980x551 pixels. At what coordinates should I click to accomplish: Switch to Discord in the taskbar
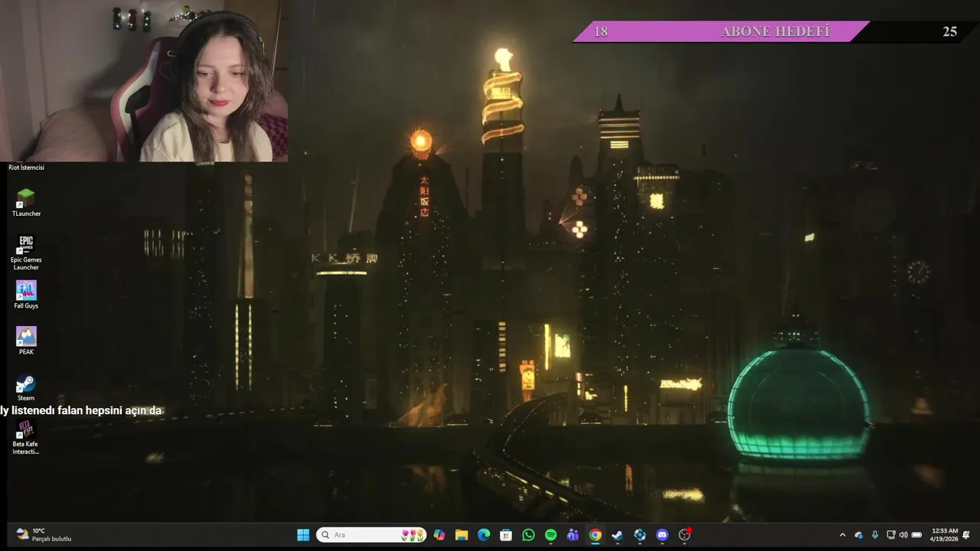tap(662, 535)
